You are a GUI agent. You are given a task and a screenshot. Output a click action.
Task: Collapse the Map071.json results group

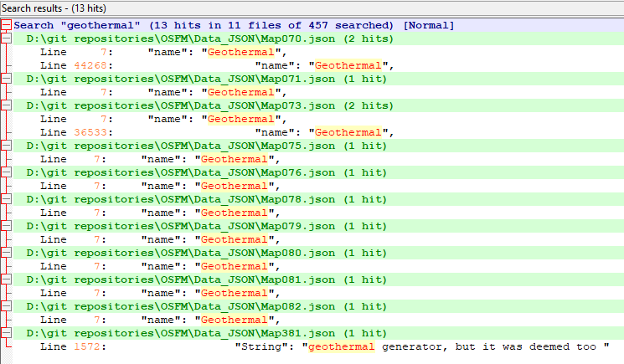(x=5, y=79)
